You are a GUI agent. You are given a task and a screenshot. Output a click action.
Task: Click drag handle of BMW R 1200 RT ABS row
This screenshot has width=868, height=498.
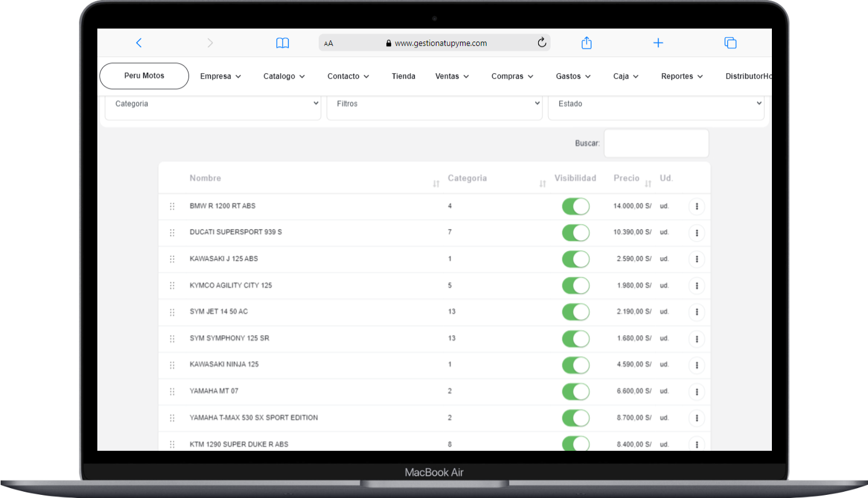172,206
